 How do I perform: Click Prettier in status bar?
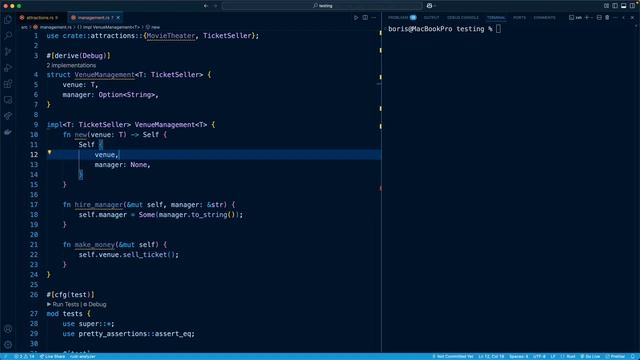615,356
